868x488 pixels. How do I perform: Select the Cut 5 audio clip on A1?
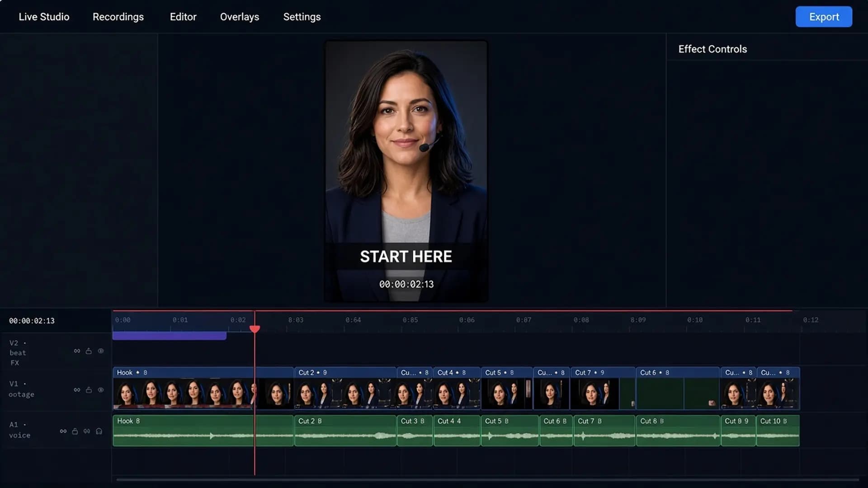click(509, 431)
